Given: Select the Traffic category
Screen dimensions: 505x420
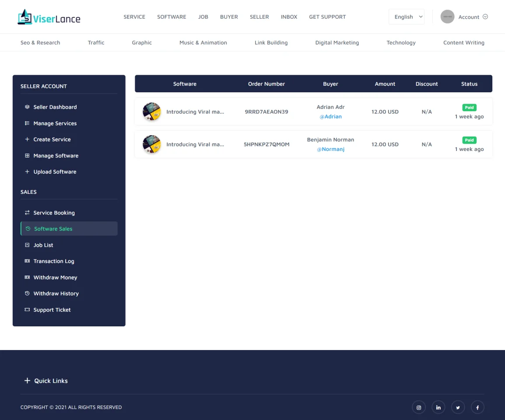Looking at the screenshot, I should (x=96, y=42).
